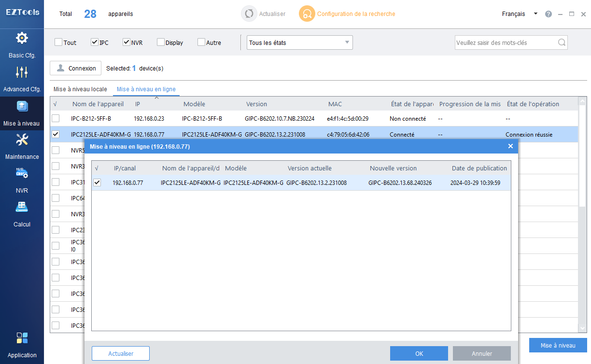Open Configuration de la recherche icon
Screen dimensions: 591x364
[x=307, y=14]
